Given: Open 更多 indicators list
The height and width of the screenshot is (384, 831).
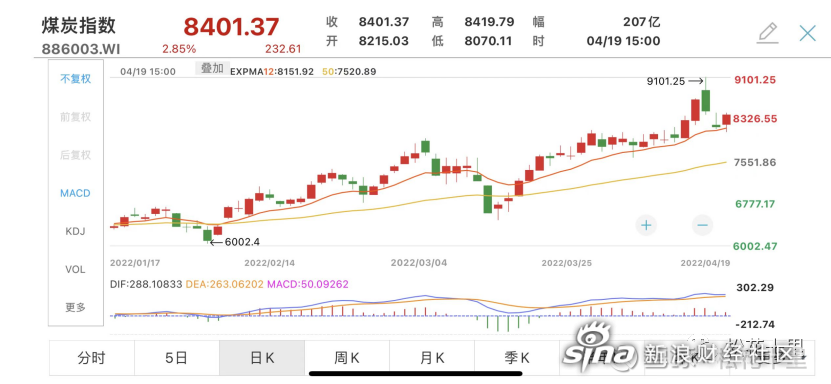Looking at the screenshot, I should [75, 307].
